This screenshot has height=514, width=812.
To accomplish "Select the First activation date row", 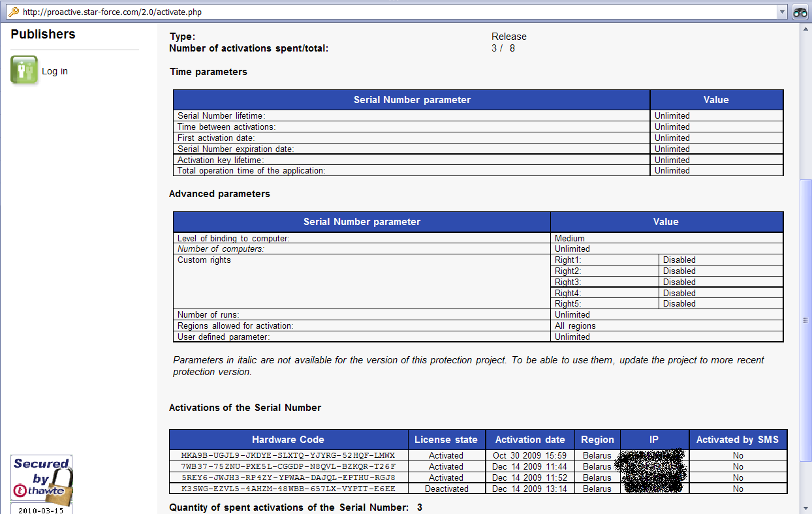I will [x=478, y=138].
